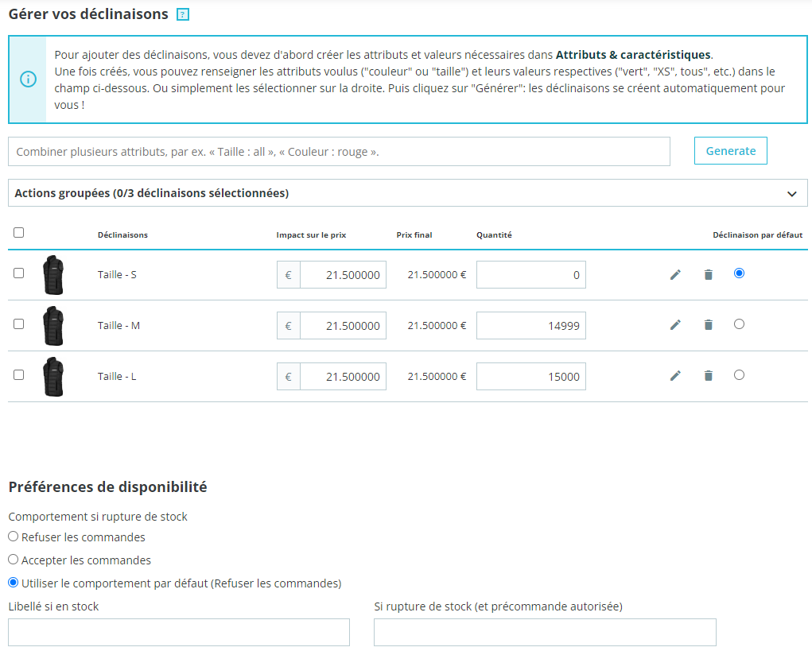Delete the Taille - S combination with trash icon

[708, 275]
